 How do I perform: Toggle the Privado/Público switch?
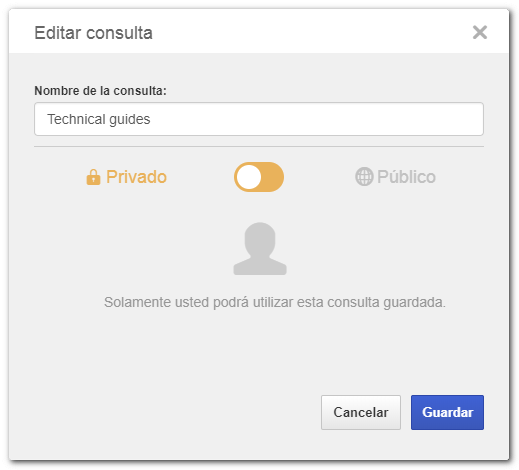click(259, 177)
